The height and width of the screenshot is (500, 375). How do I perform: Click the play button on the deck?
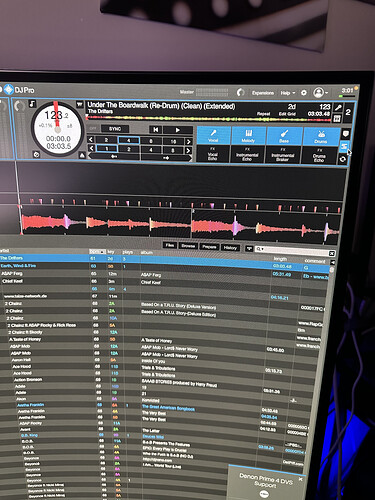pos(178,130)
